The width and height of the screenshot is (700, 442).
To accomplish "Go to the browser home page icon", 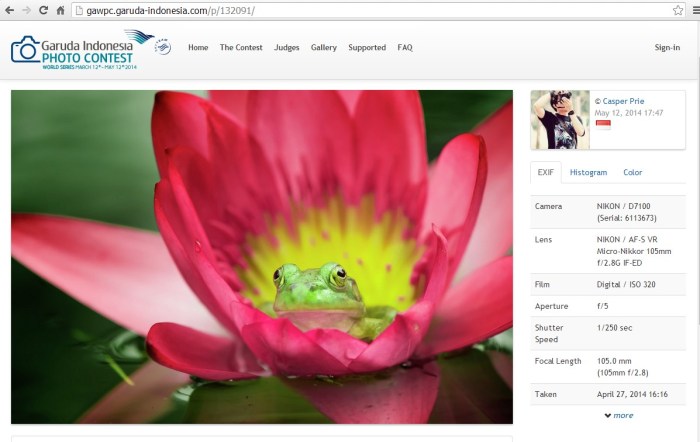I will point(60,10).
